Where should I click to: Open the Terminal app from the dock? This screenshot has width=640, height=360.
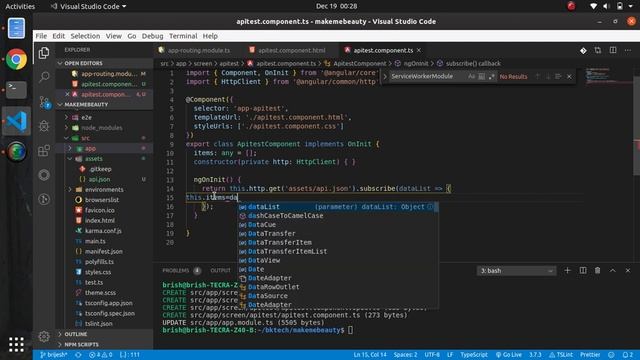[x=16, y=90]
